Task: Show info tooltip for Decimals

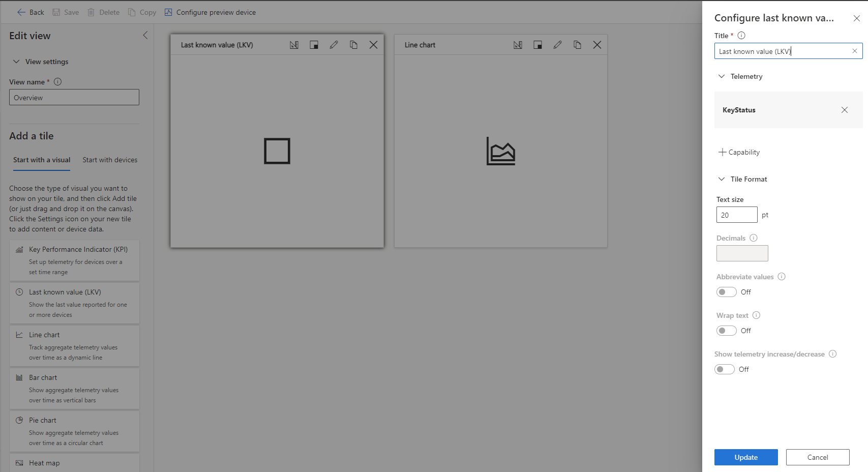Action: click(754, 238)
